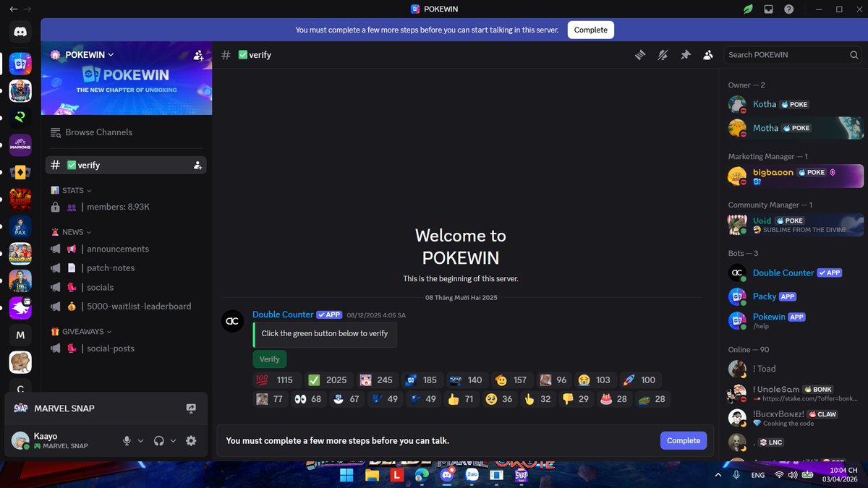Viewport: 868px width, 488px height.
Task: Toggle check mark reaction showing 2025
Action: click(327, 380)
